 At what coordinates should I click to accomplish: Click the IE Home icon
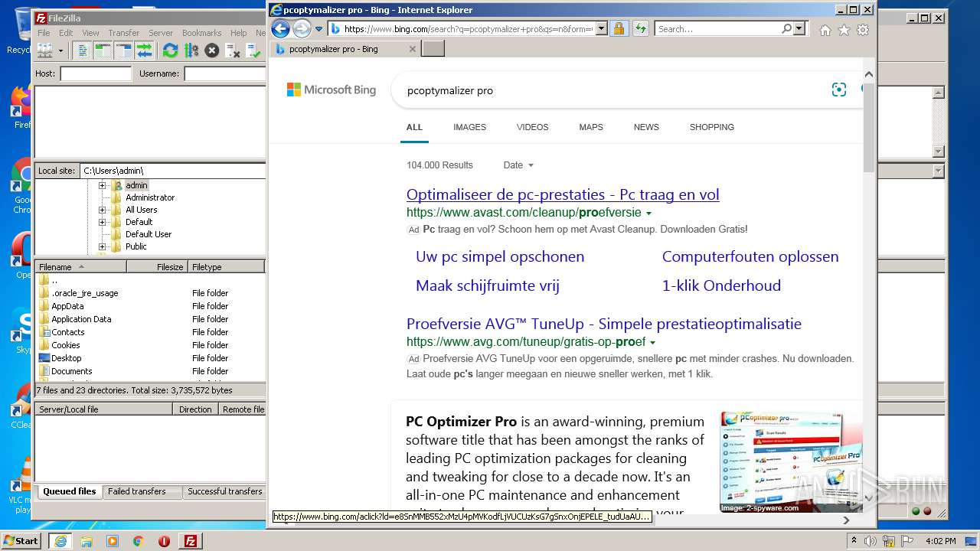pos(825,30)
